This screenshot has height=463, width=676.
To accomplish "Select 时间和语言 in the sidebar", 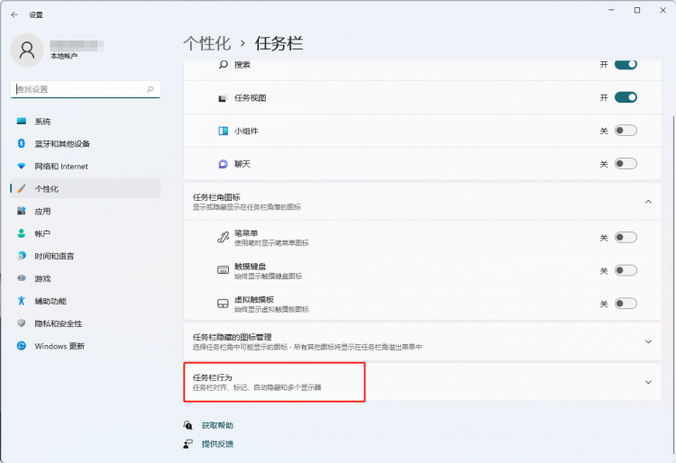I will [x=85, y=256].
